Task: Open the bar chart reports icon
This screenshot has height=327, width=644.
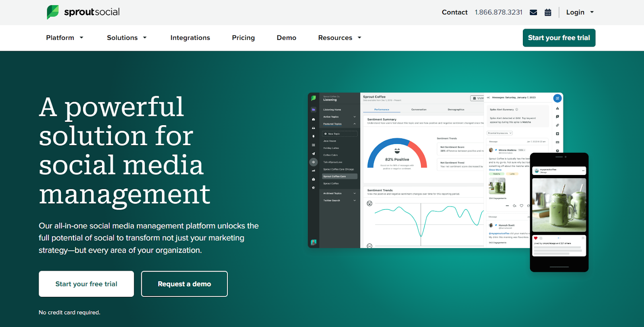Action: pyautogui.click(x=314, y=171)
